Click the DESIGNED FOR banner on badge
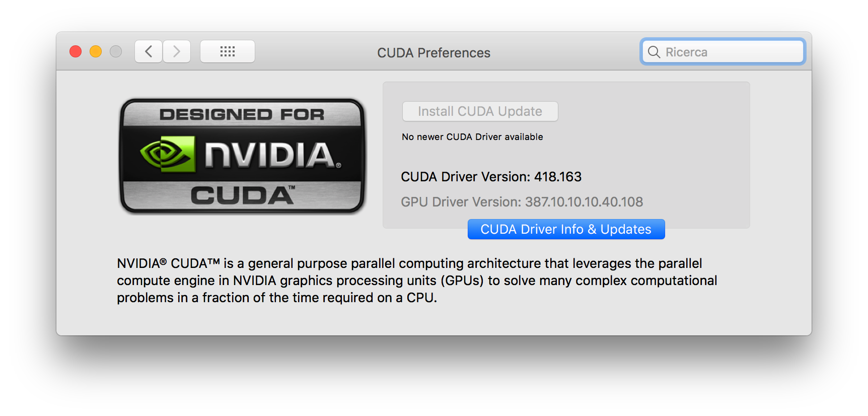868x416 pixels. [x=242, y=114]
